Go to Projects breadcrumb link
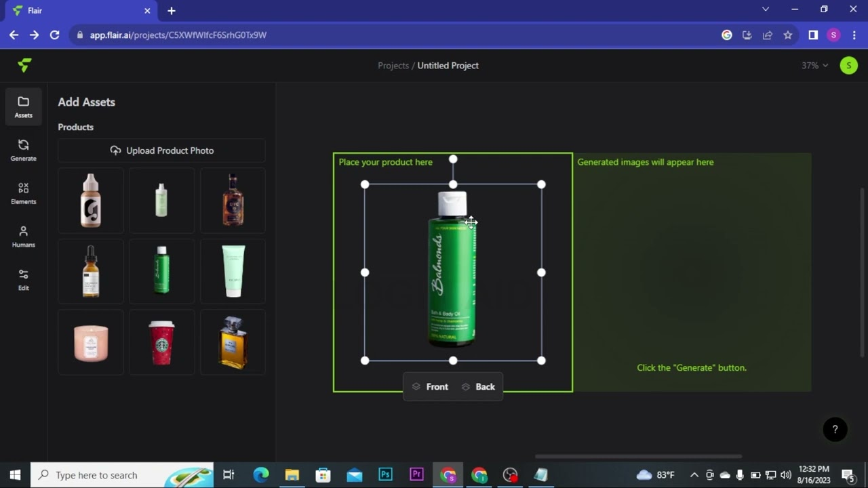 point(393,65)
